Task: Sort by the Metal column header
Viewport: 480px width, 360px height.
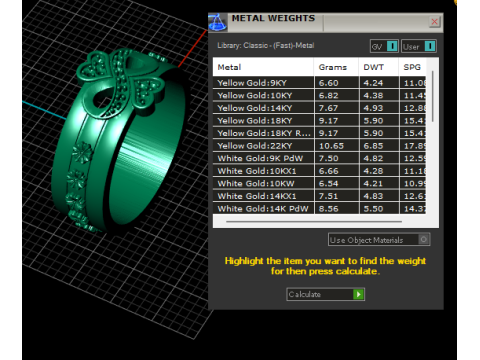Action: coord(263,67)
